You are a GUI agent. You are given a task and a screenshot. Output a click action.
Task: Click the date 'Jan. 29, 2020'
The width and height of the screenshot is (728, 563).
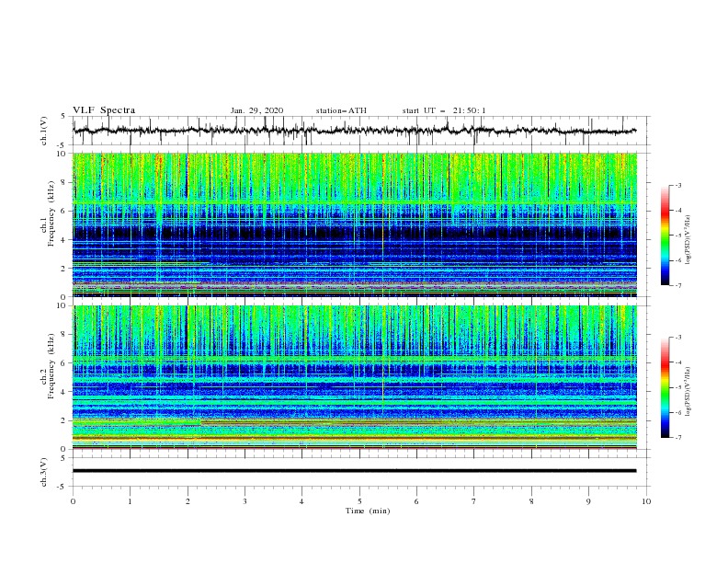(256, 110)
